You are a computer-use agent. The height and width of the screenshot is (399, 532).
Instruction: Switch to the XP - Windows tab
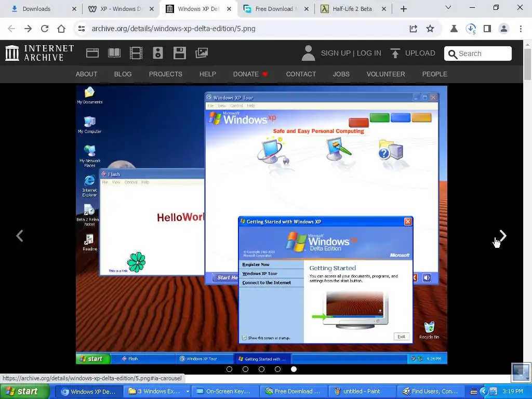(x=121, y=9)
